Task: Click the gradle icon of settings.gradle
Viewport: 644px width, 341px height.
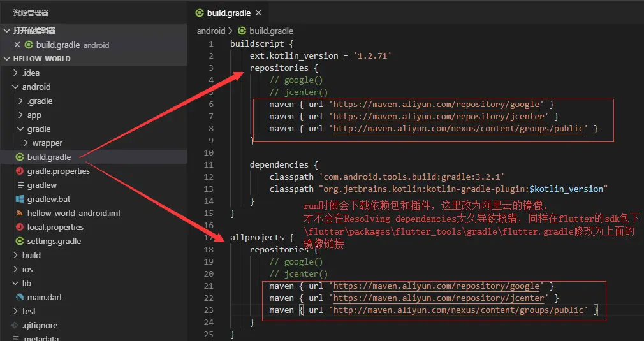Action: tap(20, 241)
